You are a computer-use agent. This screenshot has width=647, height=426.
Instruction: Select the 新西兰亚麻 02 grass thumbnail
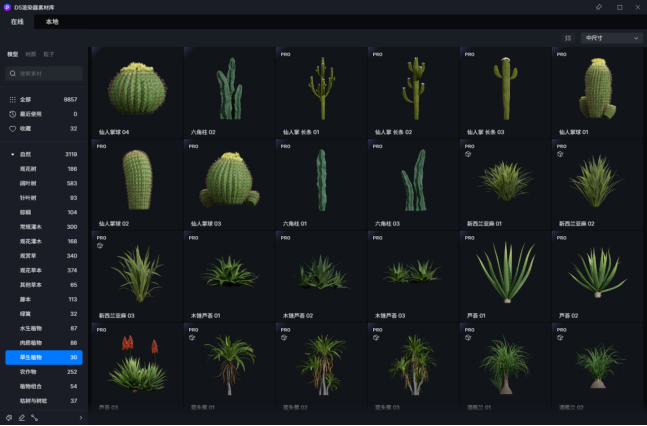[597, 185]
